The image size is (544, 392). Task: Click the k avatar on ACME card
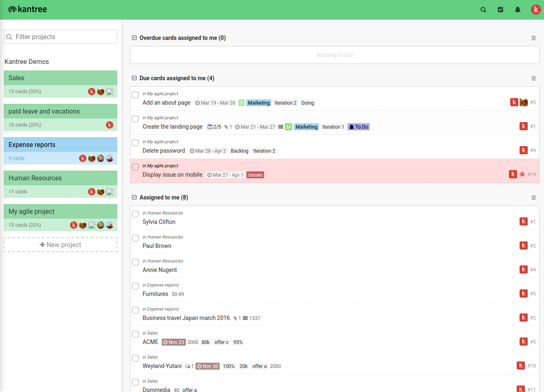(524, 342)
